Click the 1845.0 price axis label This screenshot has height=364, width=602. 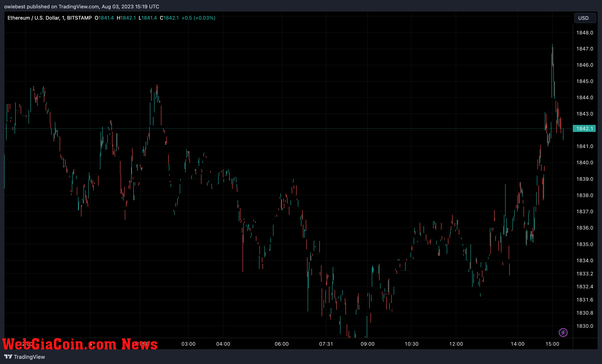pyautogui.click(x=585, y=81)
